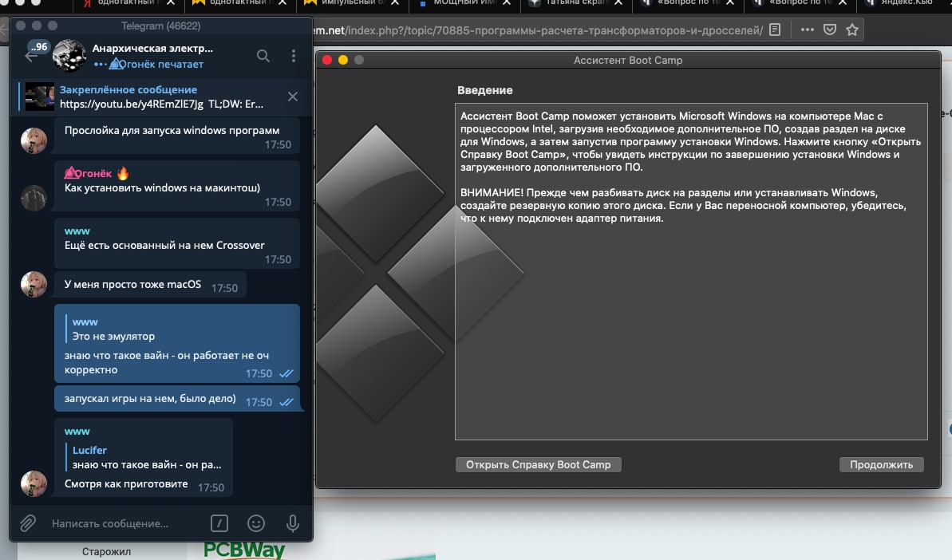Bookmark page with the star icon
The image size is (952, 560).
tap(852, 30)
